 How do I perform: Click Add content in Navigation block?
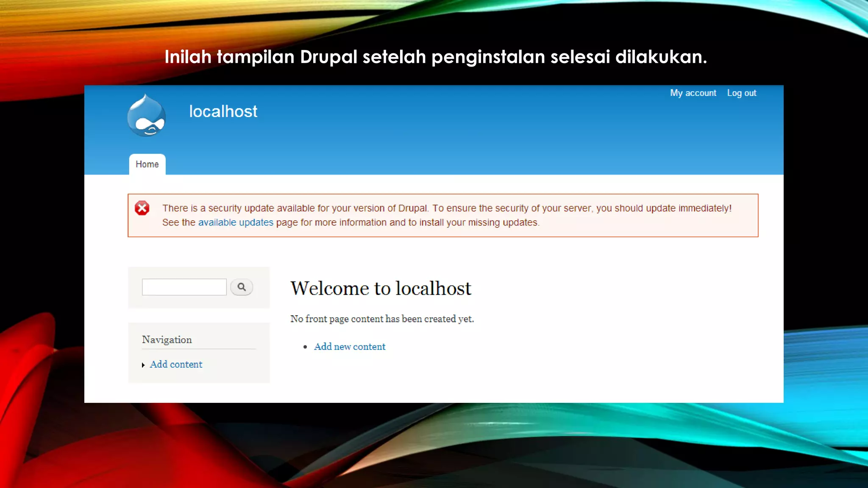[176, 364]
